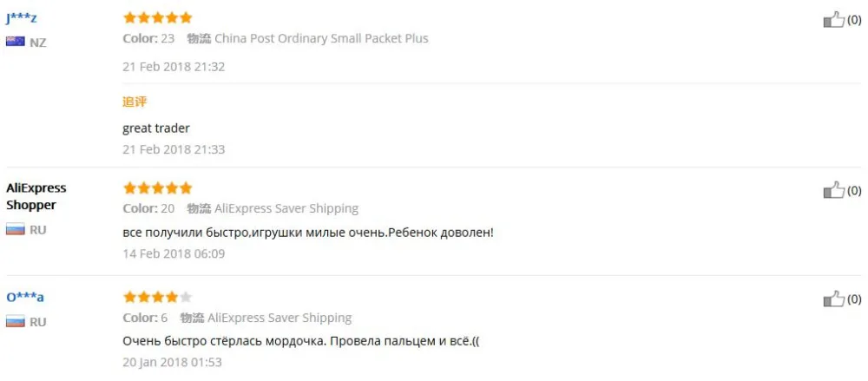The height and width of the screenshot is (381, 868).
Task: Click five-star rating of J***z review
Action: click(x=158, y=17)
